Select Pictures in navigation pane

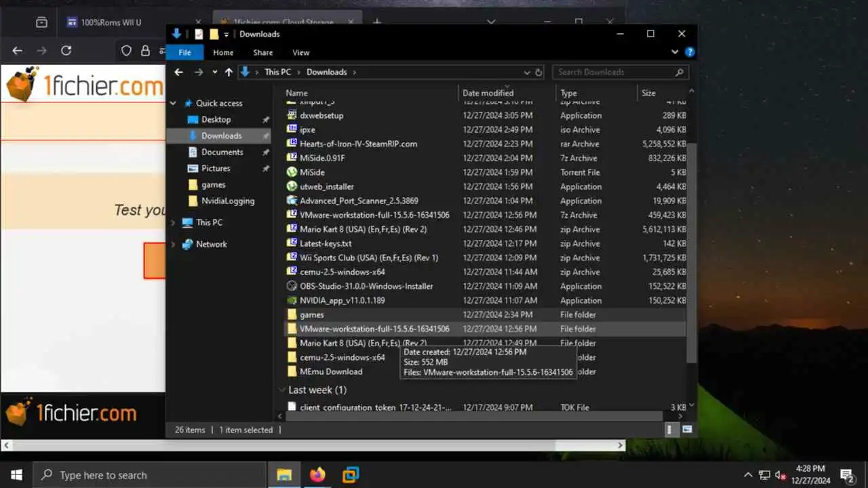216,168
